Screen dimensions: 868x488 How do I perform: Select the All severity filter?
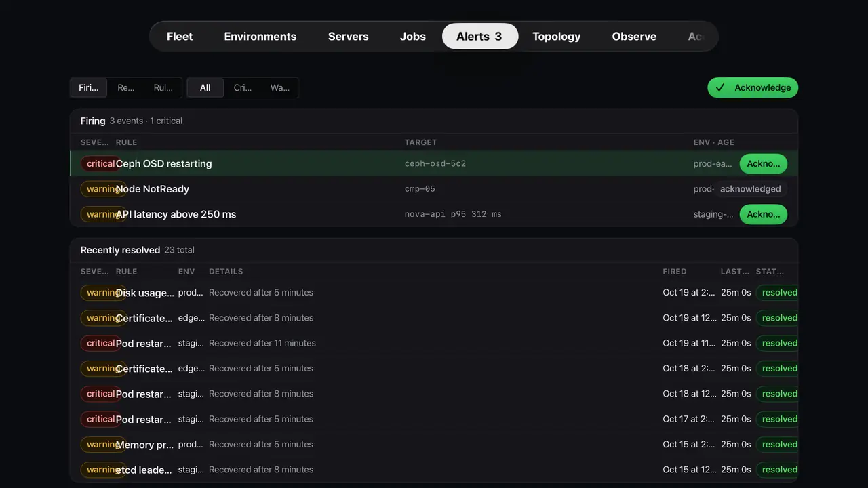[205, 87]
